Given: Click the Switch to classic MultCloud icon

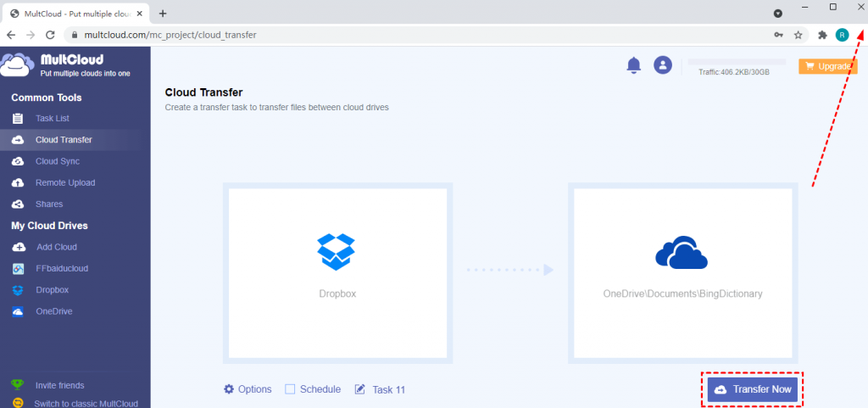Looking at the screenshot, I should tap(18, 403).
